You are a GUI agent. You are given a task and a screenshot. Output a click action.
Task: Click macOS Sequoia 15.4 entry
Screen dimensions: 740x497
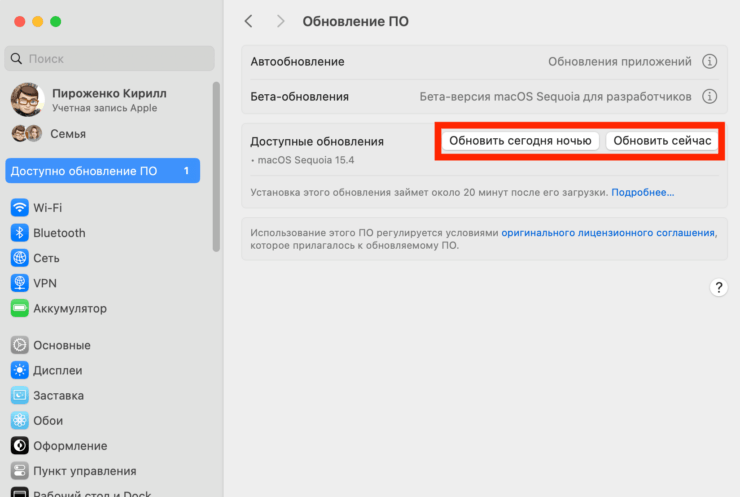point(306,160)
